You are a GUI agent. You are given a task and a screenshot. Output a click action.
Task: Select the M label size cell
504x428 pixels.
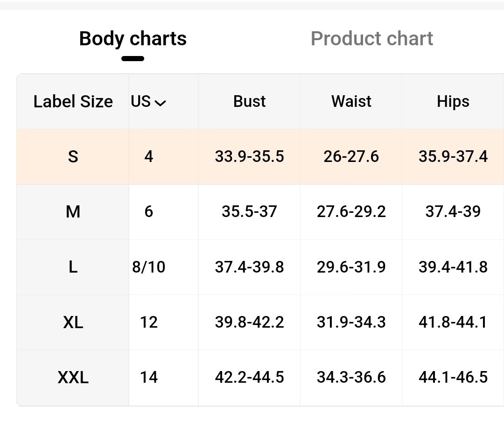(x=73, y=212)
